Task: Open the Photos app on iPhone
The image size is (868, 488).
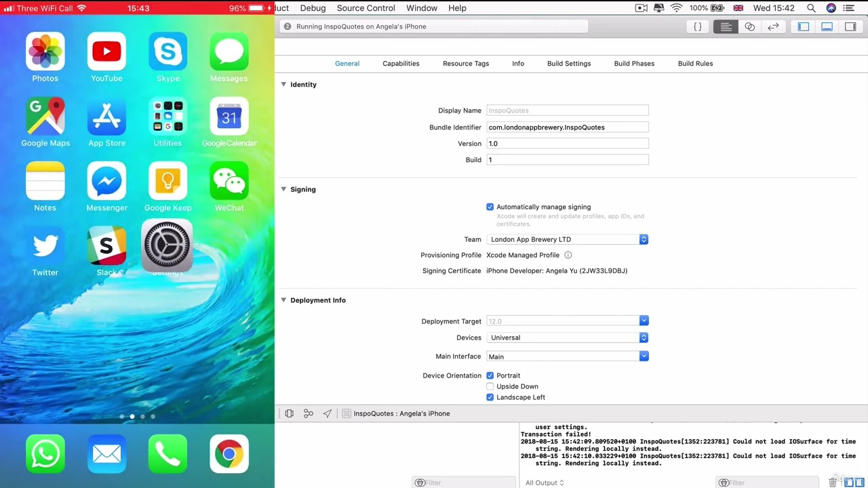Action: tap(45, 52)
